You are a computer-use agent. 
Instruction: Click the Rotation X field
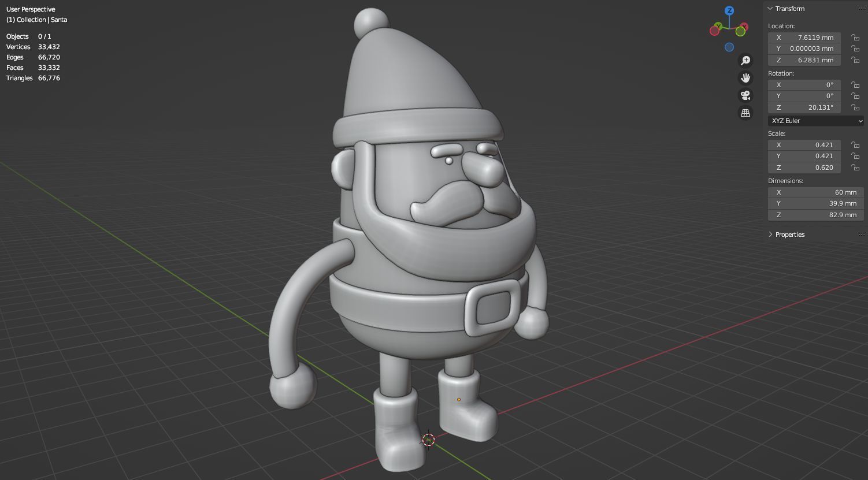(804, 85)
